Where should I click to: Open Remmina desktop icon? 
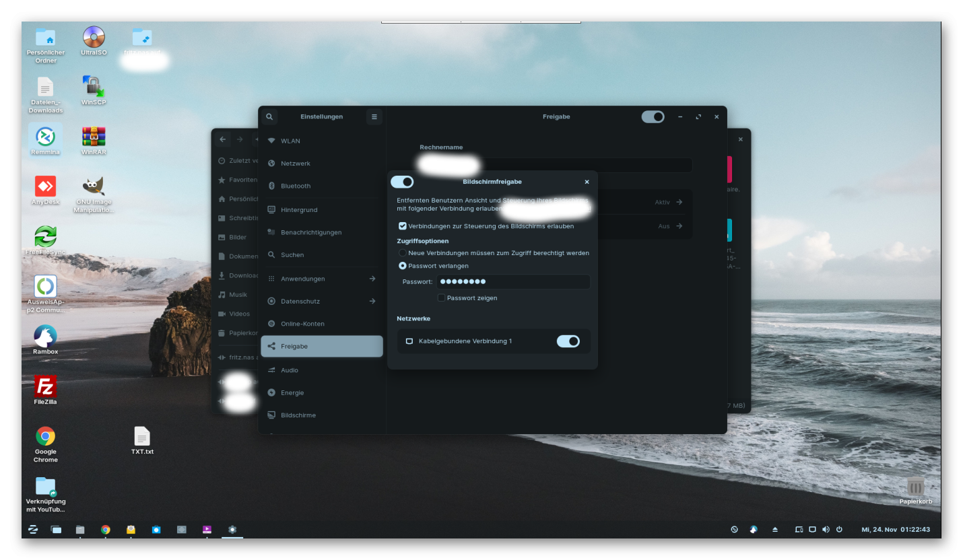[x=46, y=140]
